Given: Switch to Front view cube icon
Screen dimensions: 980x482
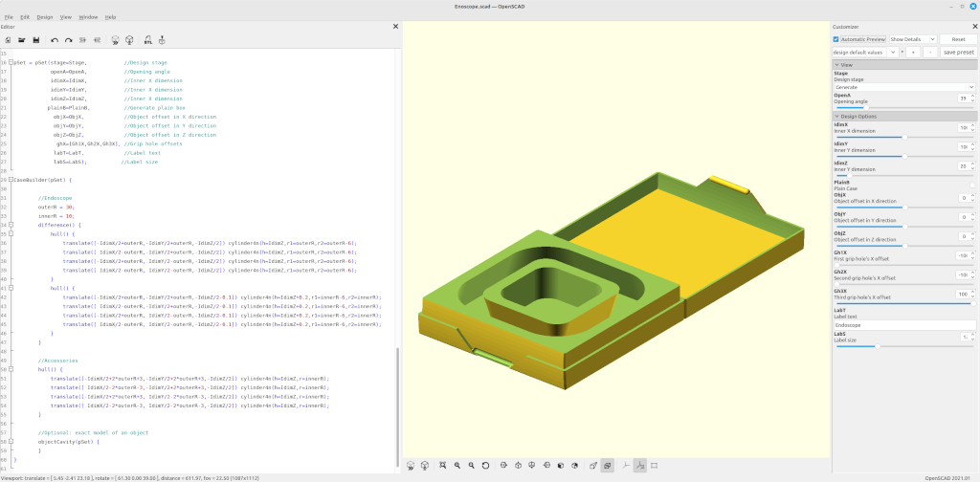Looking at the screenshot, I should (561, 465).
